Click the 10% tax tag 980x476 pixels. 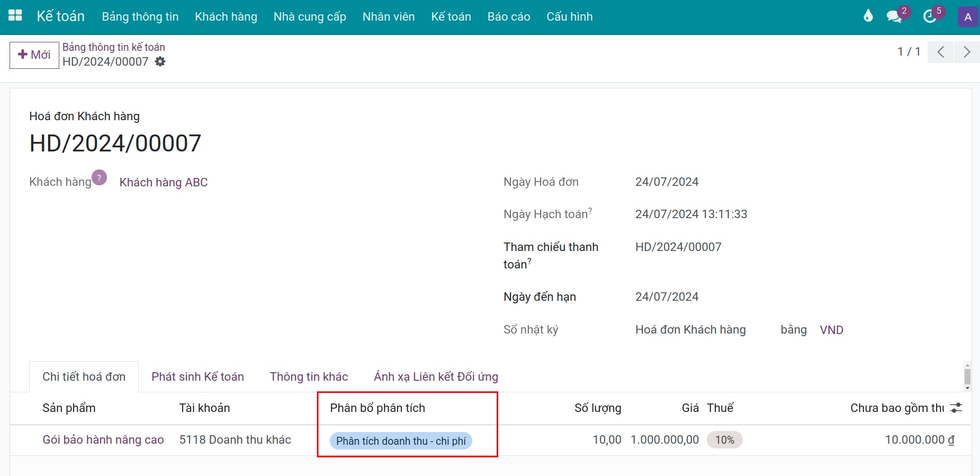click(x=725, y=440)
